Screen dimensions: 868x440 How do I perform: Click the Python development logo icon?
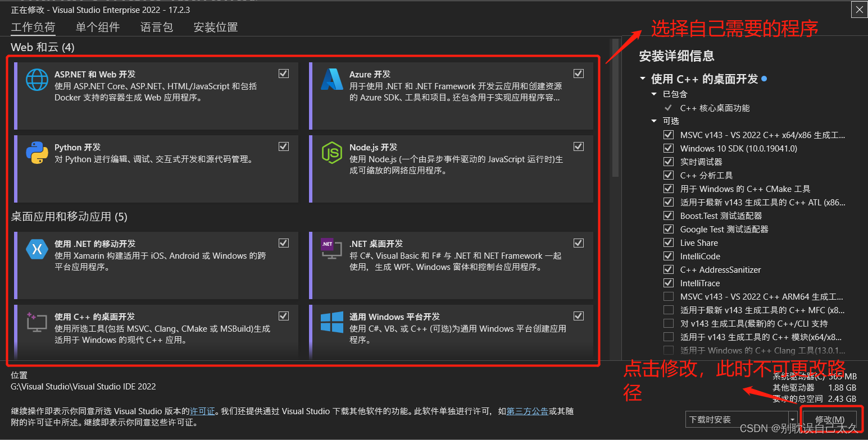37,152
